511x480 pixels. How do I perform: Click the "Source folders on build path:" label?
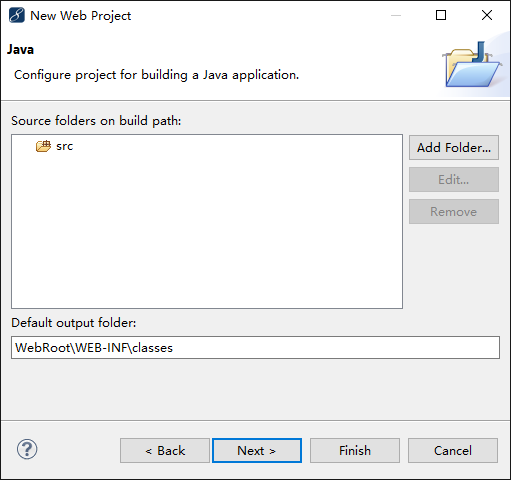pyautogui.click(x=96, y=121)
